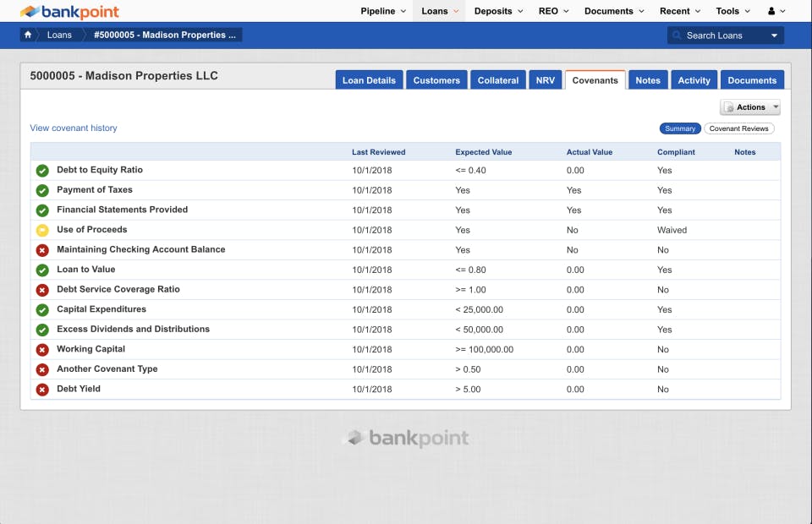Select Debt Yield covenant name
812x524 pixels.
click(x=79, y=389)
